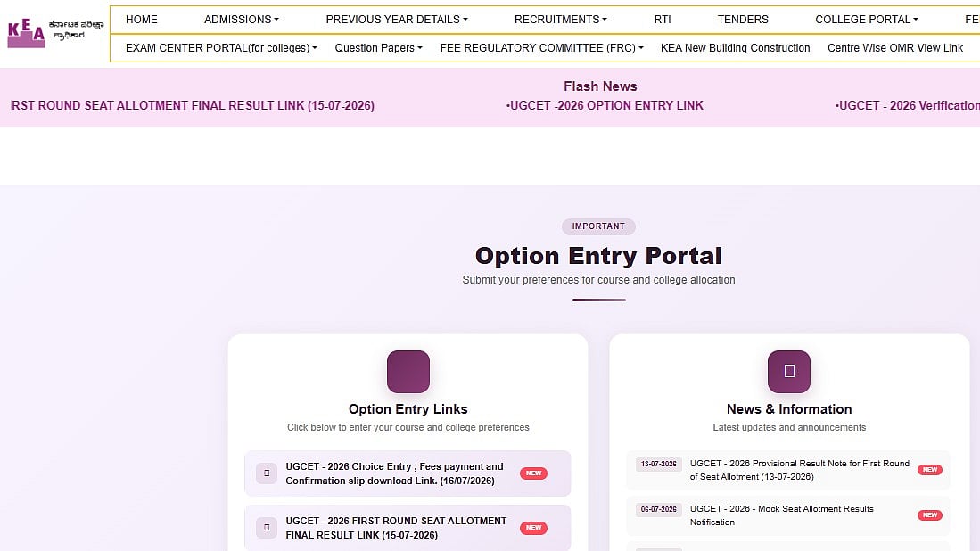Viewport: 980px width, 551px height.
Task: Click the News & Information card icon
Action: [x=789, y=372]
